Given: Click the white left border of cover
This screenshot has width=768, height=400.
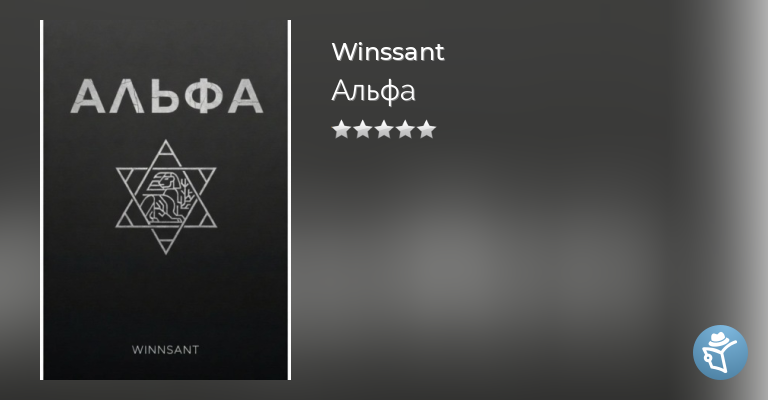Looking at the screenshot, I should [x=42, y=200].
